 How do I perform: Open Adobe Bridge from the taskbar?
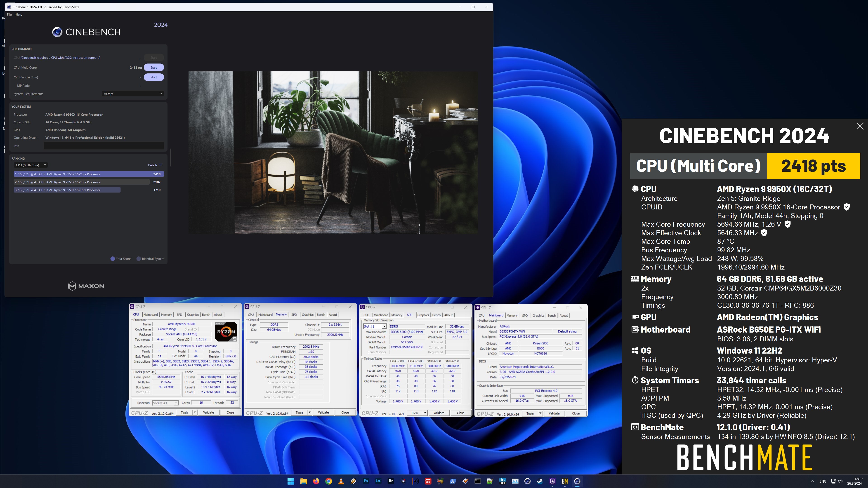coord(391,481)
